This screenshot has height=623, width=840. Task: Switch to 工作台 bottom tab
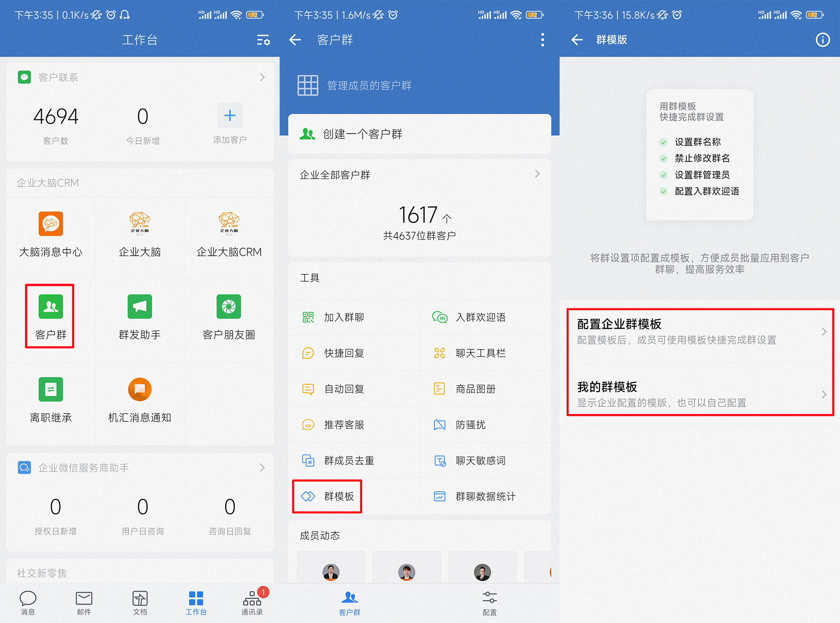coord(196,603)
